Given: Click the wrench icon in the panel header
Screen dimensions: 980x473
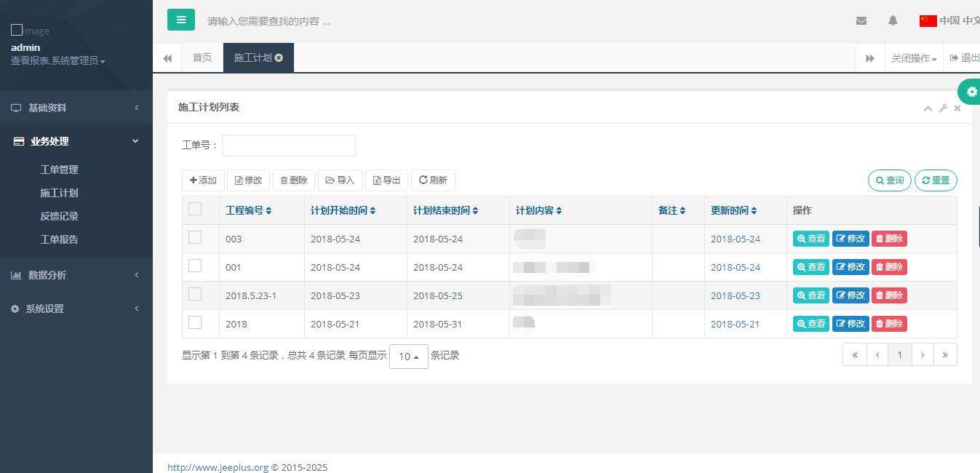Looking at the screenshot, I should click(x=943, y=108).
